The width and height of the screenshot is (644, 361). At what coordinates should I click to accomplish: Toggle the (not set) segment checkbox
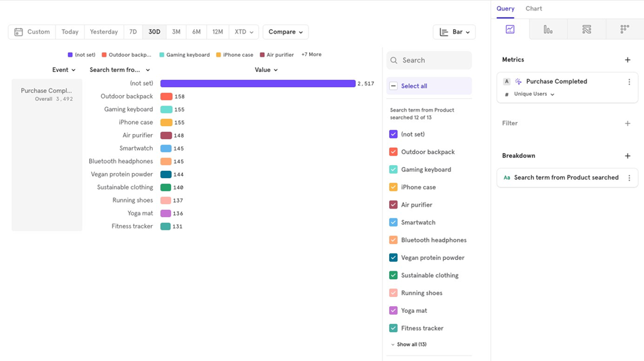click(x=394, y=134)
